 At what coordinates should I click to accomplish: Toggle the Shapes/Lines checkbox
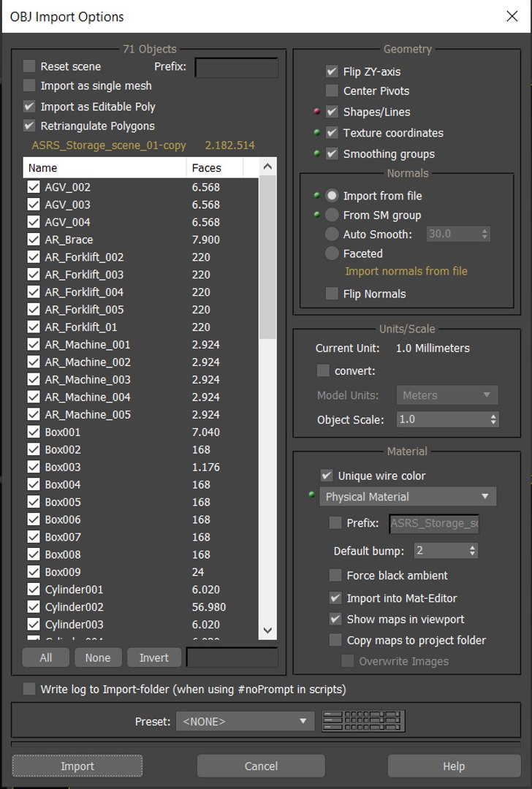coord(332,112)
